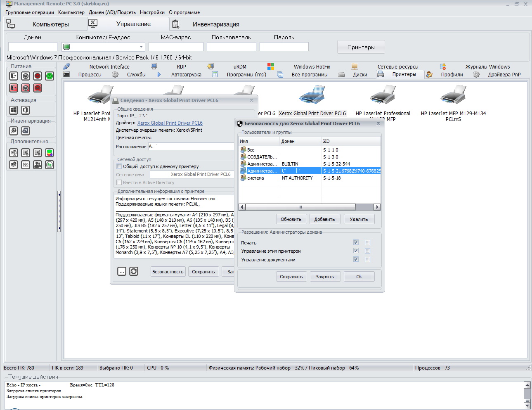Image resolution: width=532 pixels, height=410 pixels.
Task: Click the green remote-connect icon in Дополнительно
Action: pos(50,165)
